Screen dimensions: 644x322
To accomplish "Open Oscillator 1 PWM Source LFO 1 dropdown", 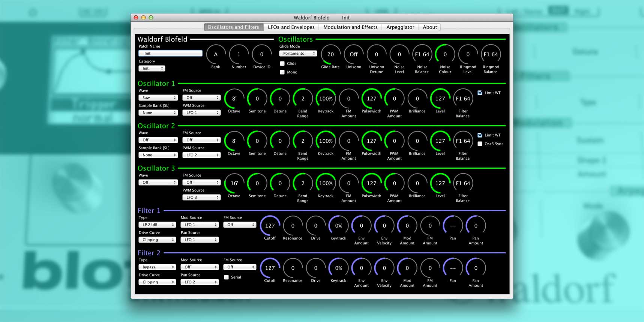I will 201,112.
